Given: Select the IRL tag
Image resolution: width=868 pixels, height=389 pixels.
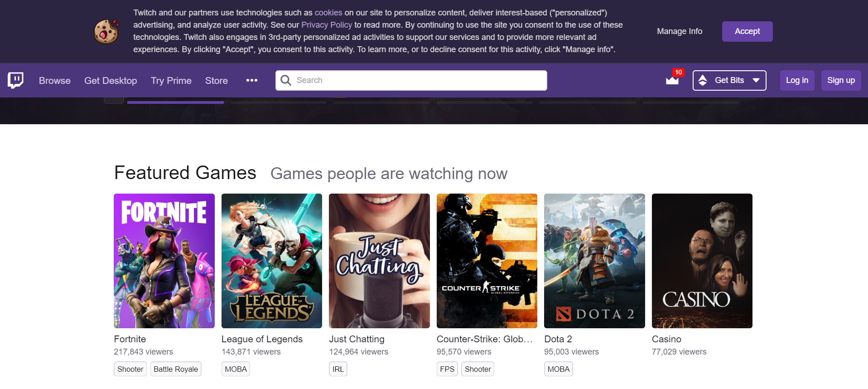Looking at the screenshot, I should point(338,369).
